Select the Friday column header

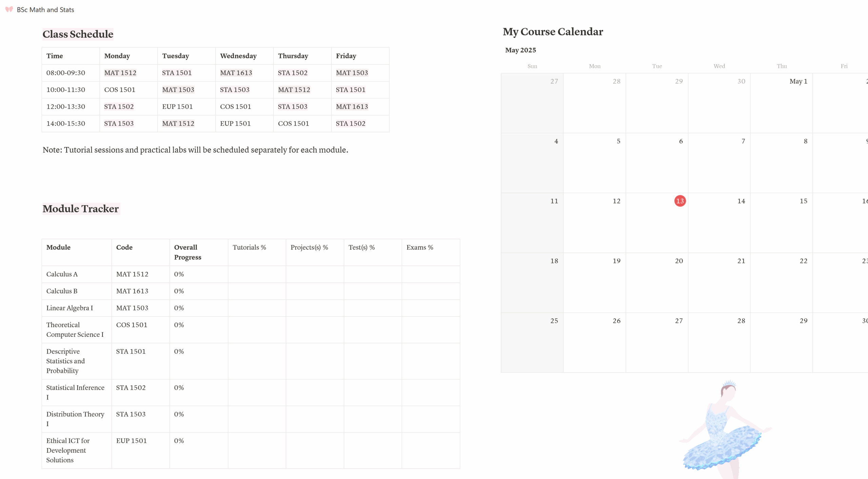[x=360, y=56]
